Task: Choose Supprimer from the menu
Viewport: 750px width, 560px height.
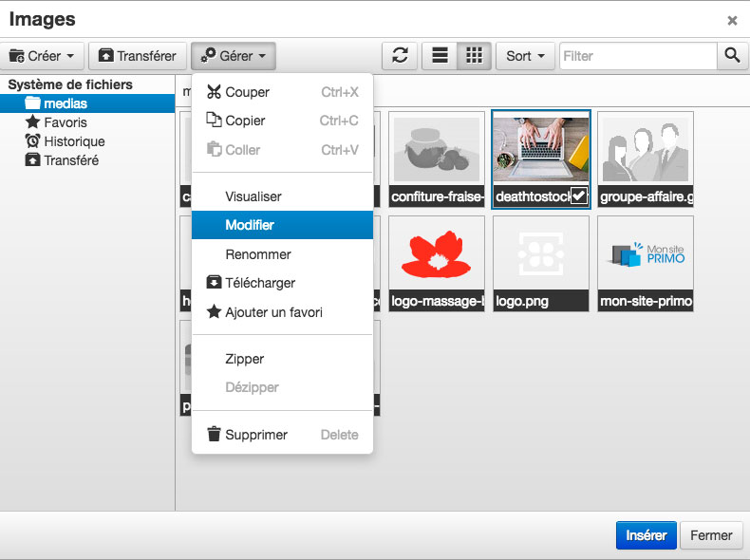Action: pyautogui.click(x=282, y=434)
